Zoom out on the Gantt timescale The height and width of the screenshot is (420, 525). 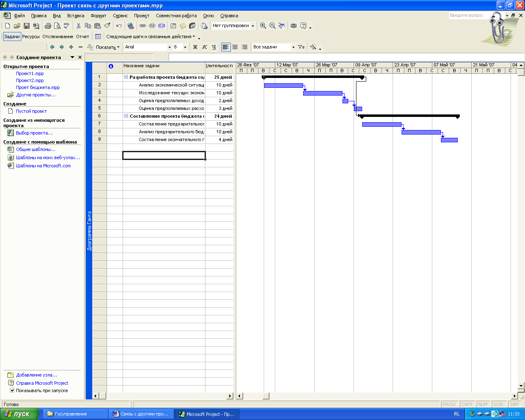click(x=272, y=26)
